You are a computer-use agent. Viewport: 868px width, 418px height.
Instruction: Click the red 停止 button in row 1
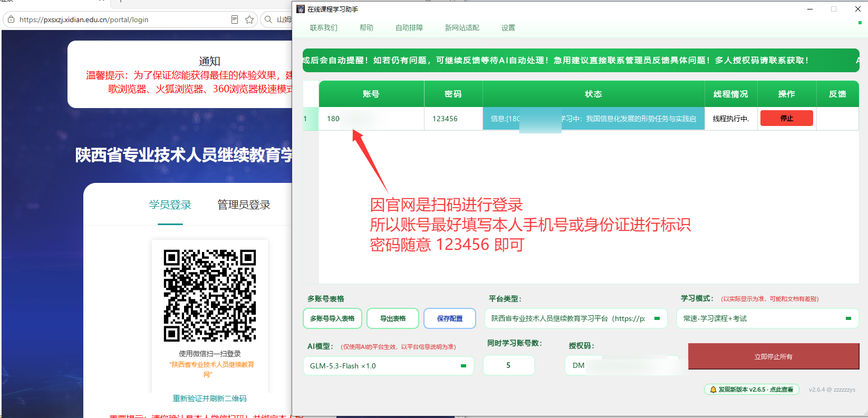(786, 119)
